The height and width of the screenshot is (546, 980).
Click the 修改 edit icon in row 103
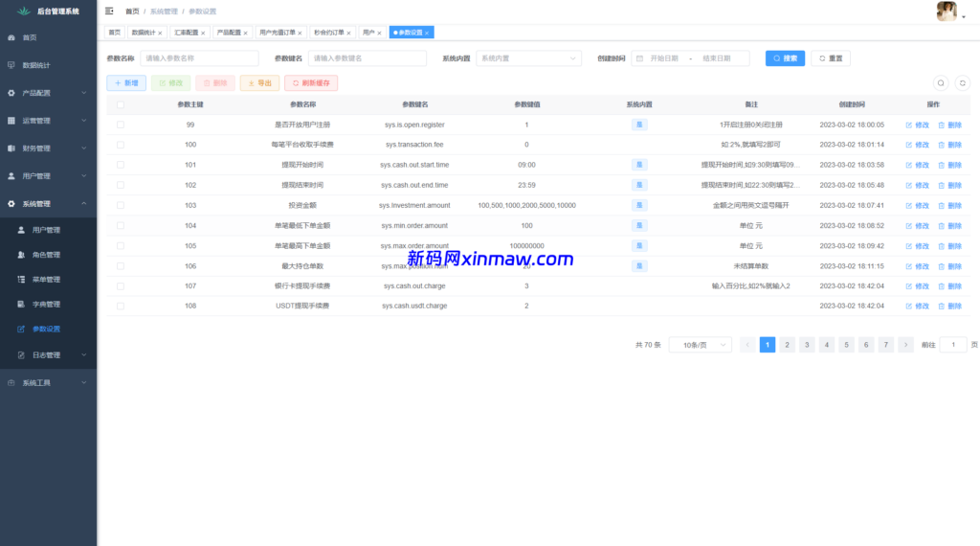pos(909,206)
